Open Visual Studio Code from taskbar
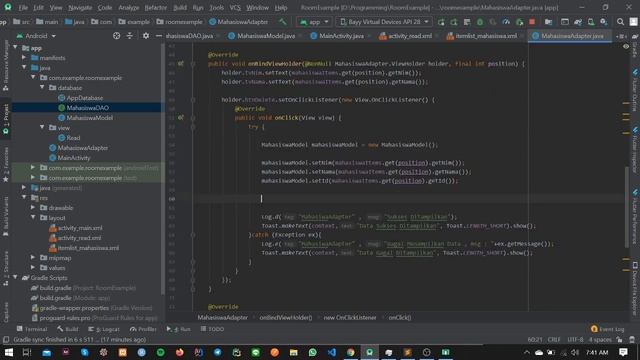 tap(332, 352)
